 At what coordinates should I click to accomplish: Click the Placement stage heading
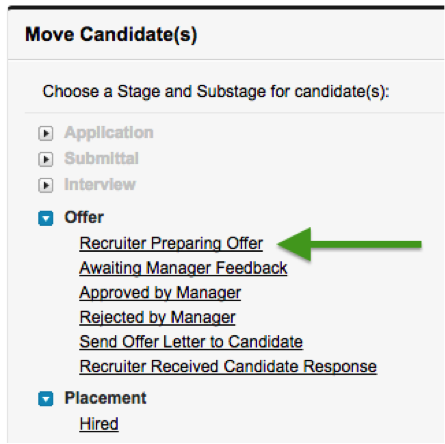coord(105,398)
